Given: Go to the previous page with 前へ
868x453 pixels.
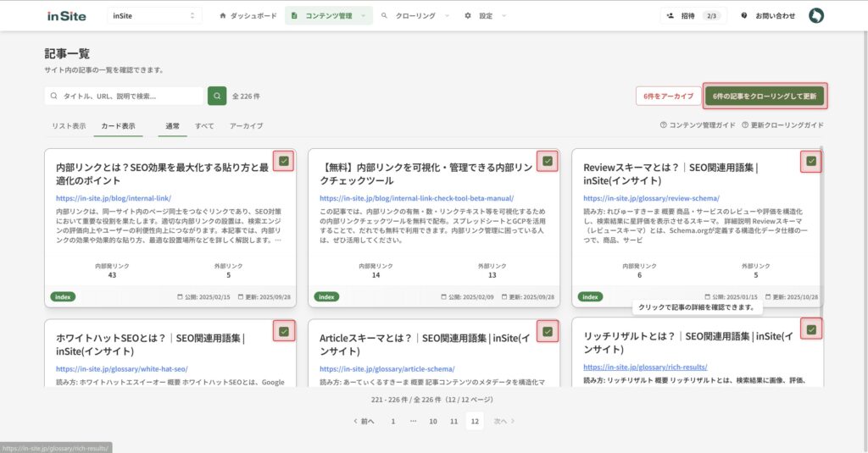Looking at the screenshot, I should pos(364,422).
